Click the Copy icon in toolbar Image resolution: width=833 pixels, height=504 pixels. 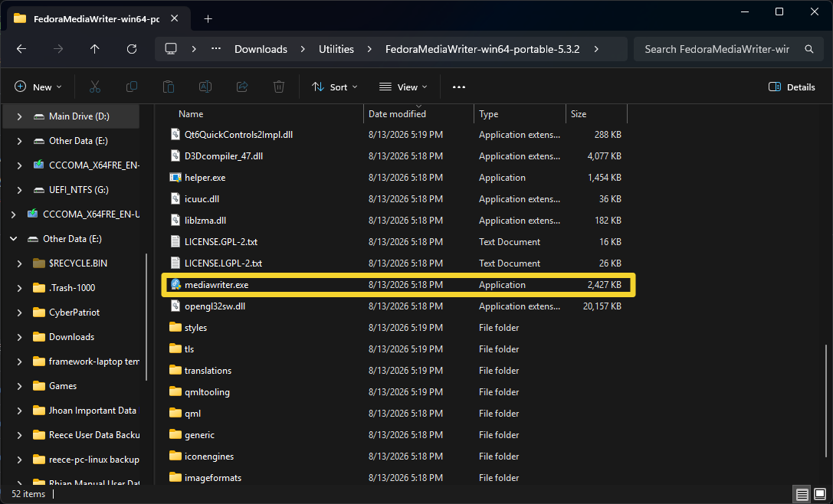pyautogui.click(x=132, y=87)
